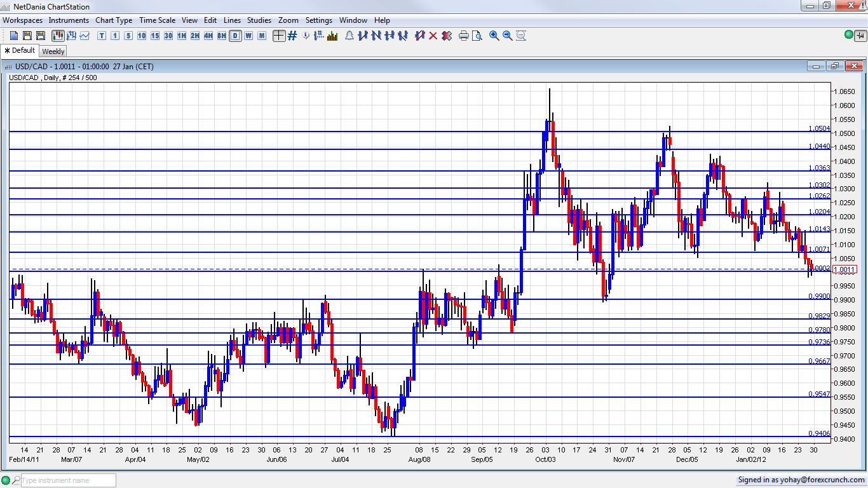Image resolution: width=868 pixels, height=488 pixels.
Task: Click the print icon in toolbar
Action: 464,36
